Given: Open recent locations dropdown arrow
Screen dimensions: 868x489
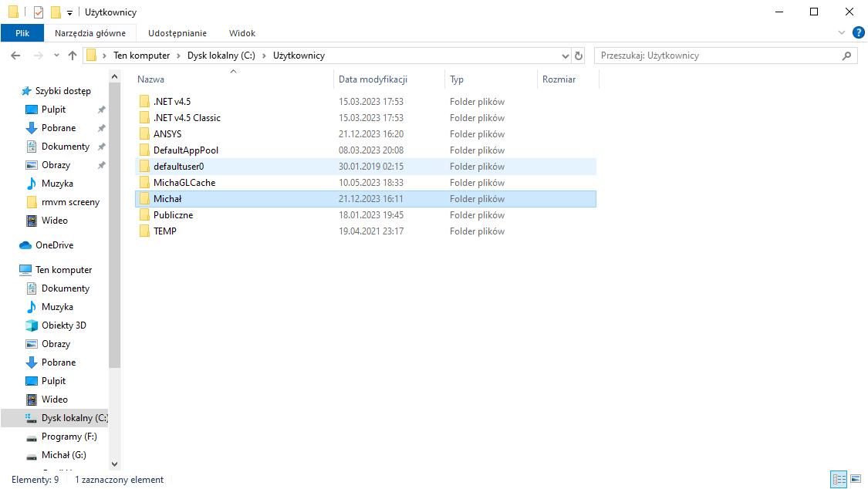Looking at the screenshot, I should pos(56,56).
